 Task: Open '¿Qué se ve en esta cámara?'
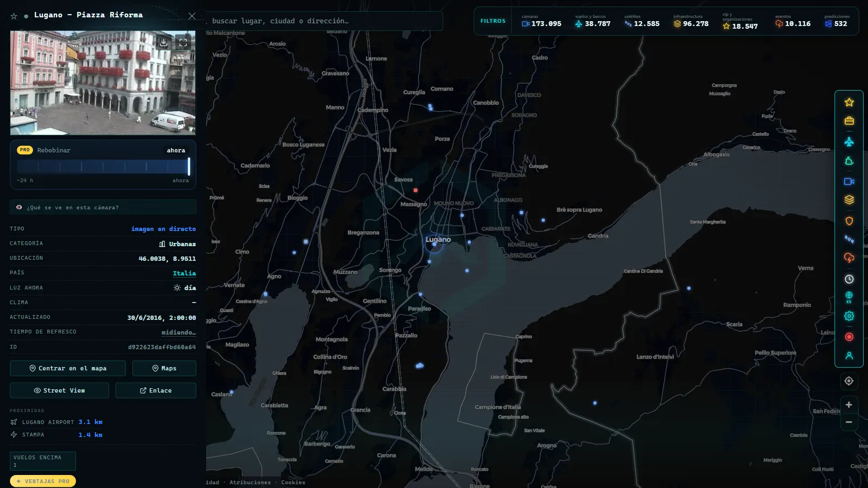pos(103,207)
